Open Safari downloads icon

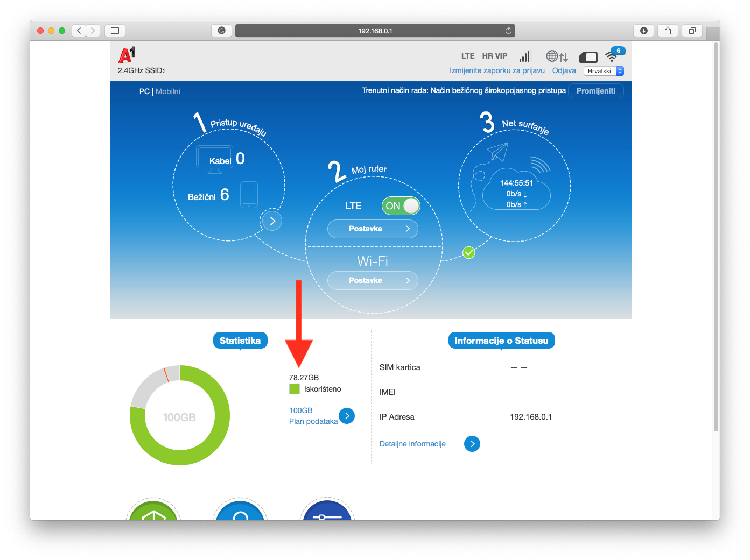[x=643, y=31]
